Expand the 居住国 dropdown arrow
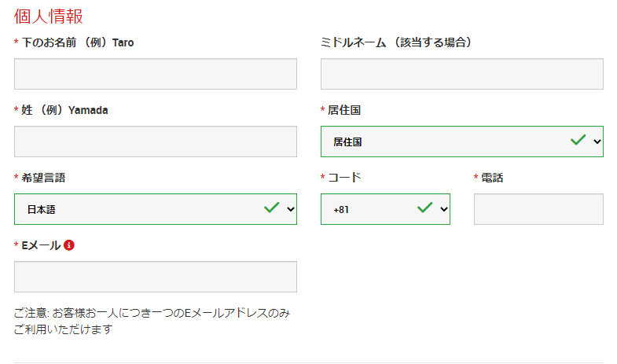The image size is (617, 364). point(597,142)
